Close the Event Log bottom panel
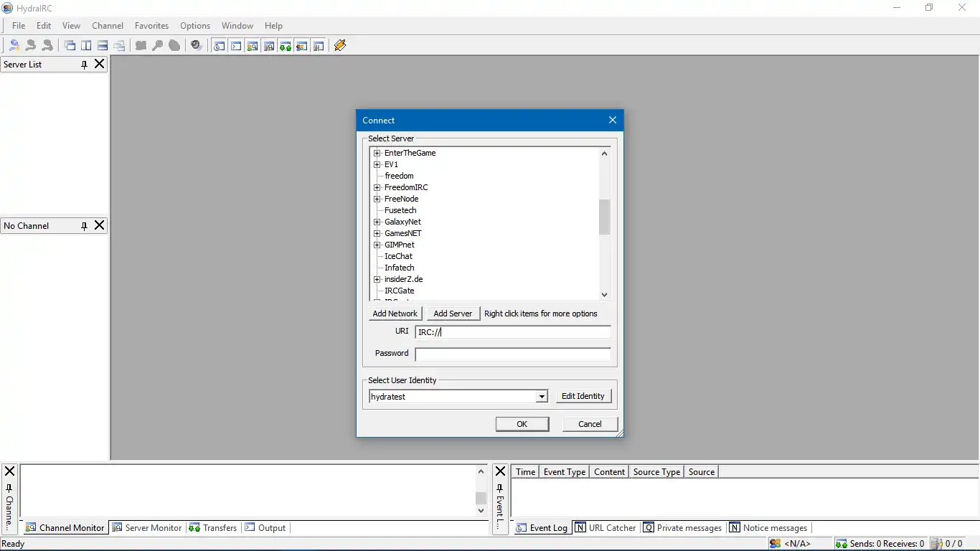This screenshot has width=980, height=551. click(501, 471)
